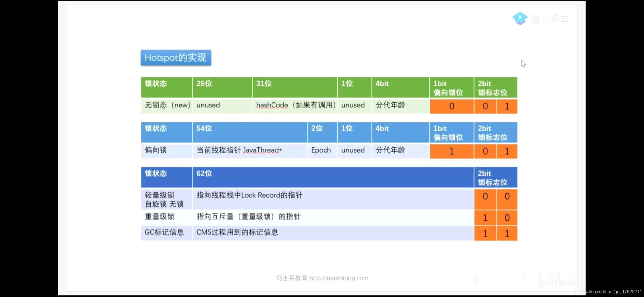Select the 'GC标记信息' row label

[167, 233]
